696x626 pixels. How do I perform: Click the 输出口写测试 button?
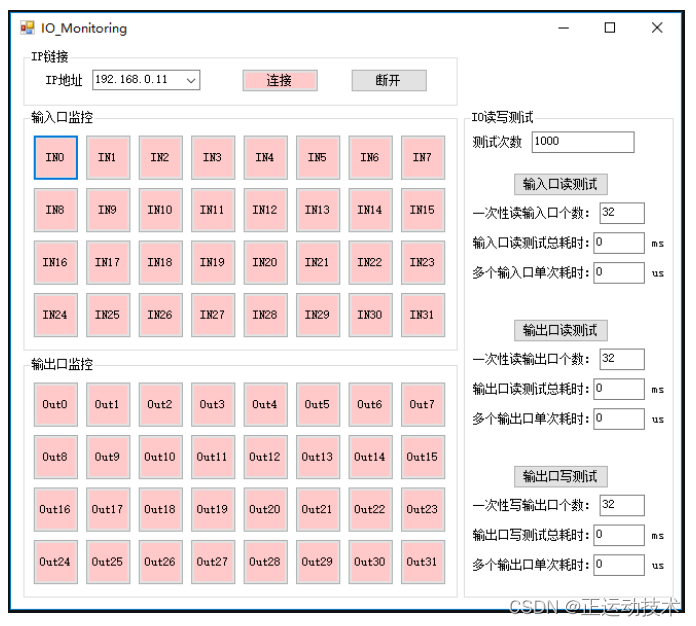pyautogui.click(x=560, y=476)
